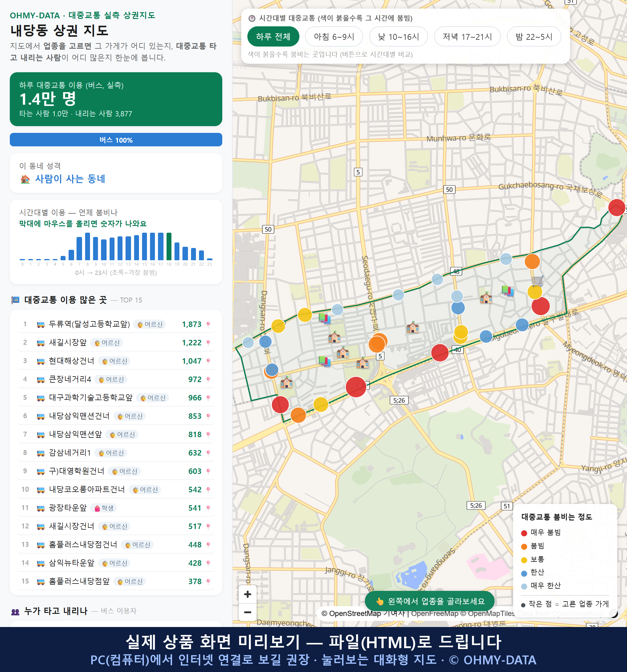Click the large red marker near Seodaegu-ro junction

tap(356, 387)
